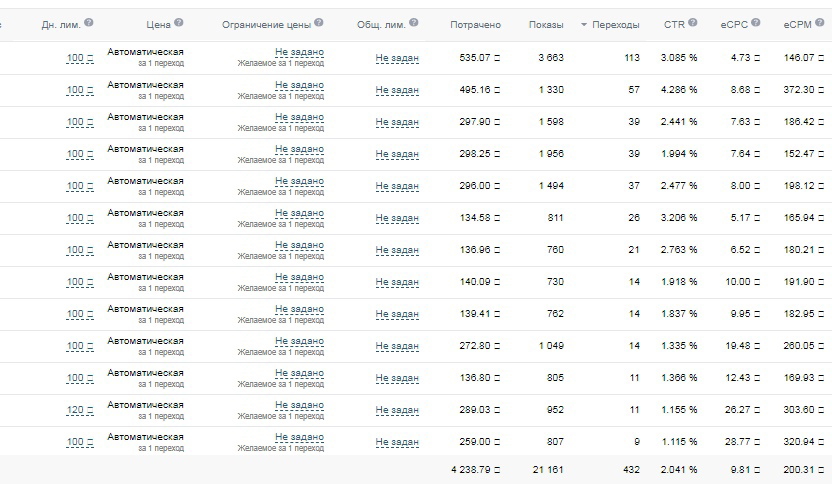Click Не задан in the 289.03 spent row

click(x=397, y=410)
